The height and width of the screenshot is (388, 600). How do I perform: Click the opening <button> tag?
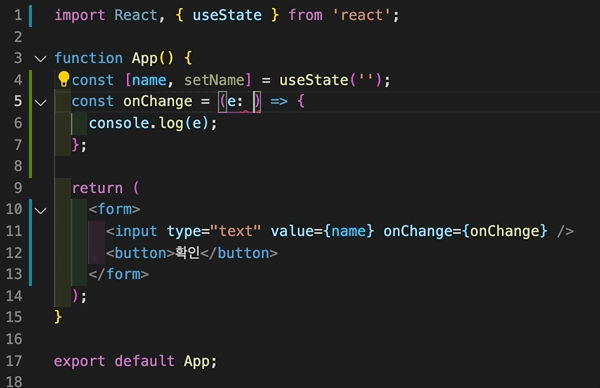(x=140, y=253)
